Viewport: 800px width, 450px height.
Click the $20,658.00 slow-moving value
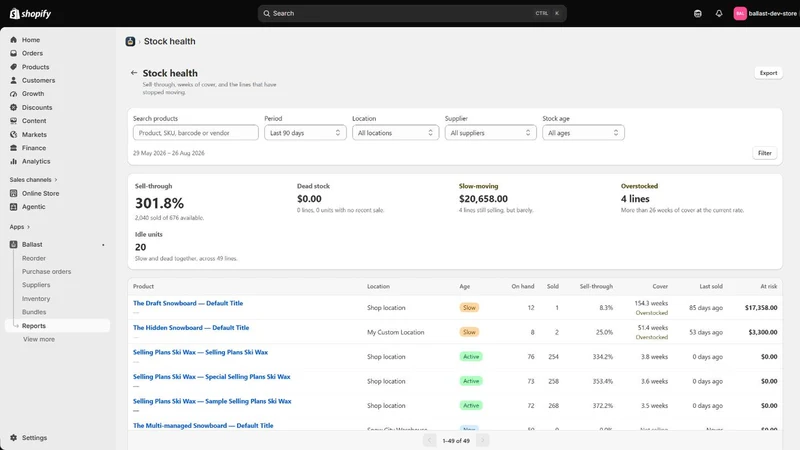483,199
